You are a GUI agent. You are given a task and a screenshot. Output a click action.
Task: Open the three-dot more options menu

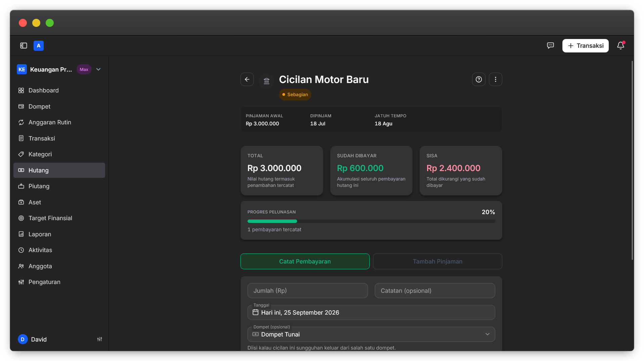pyautogui.click(x=496, y=79)
